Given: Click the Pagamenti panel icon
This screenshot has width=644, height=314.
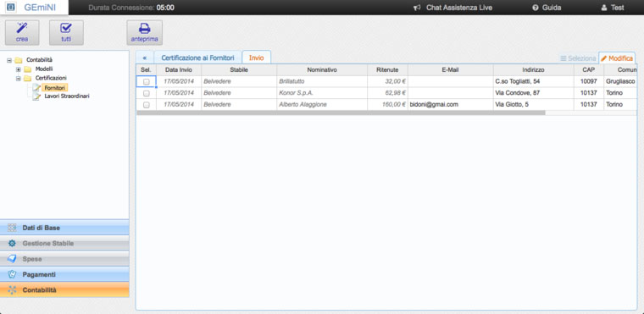Looking at the screenshot, I should click(x=13, y=274).
